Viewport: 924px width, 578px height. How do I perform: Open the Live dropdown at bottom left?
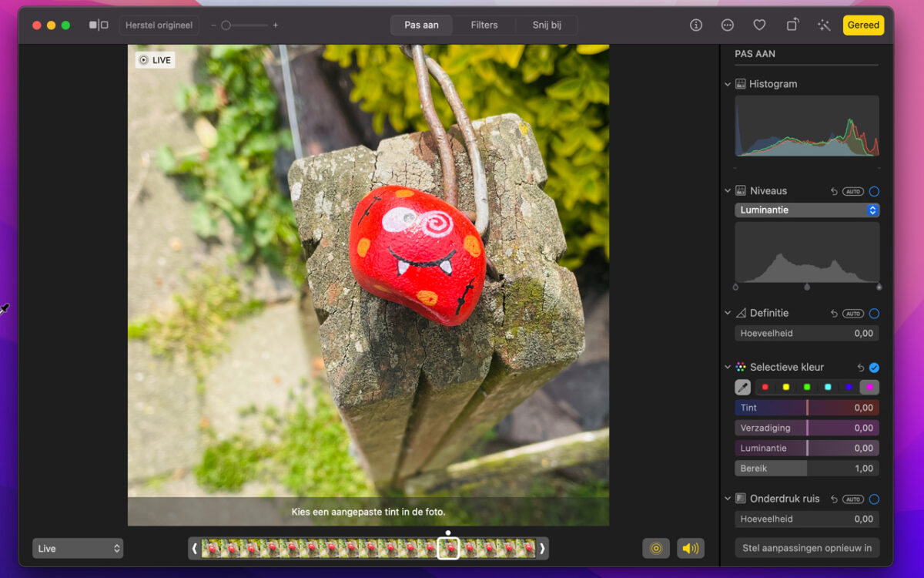point(78,549)
